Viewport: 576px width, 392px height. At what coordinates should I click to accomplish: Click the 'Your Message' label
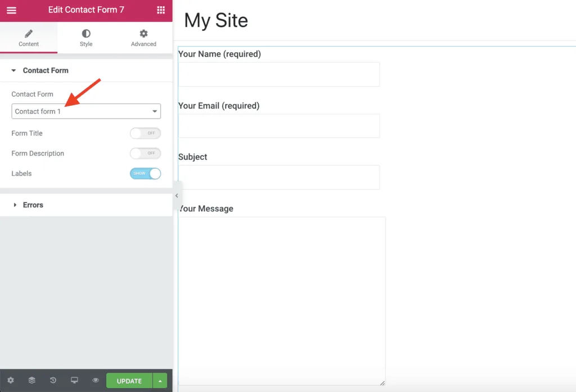point(206,209)
